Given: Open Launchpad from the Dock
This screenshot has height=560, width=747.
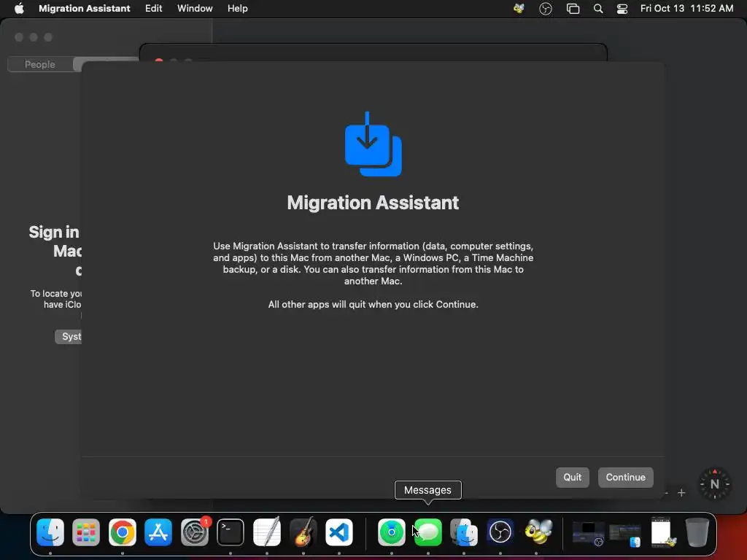Looking at the screenshot, I should point(86,532).
